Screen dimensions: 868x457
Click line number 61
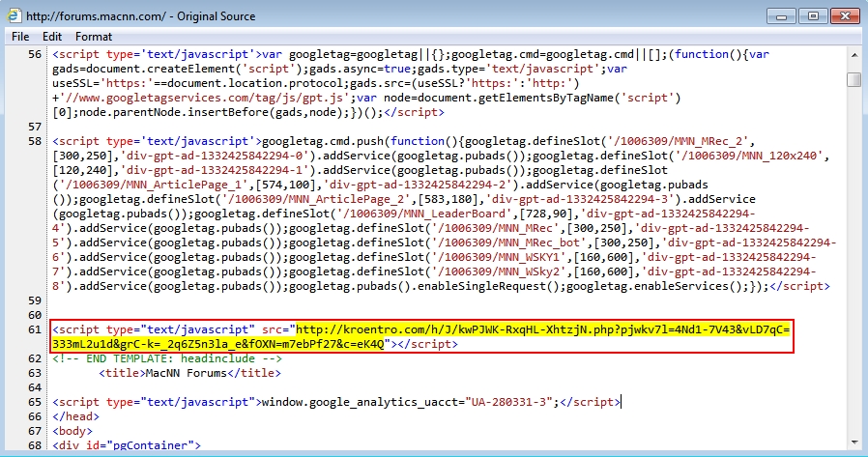point(35,329)
